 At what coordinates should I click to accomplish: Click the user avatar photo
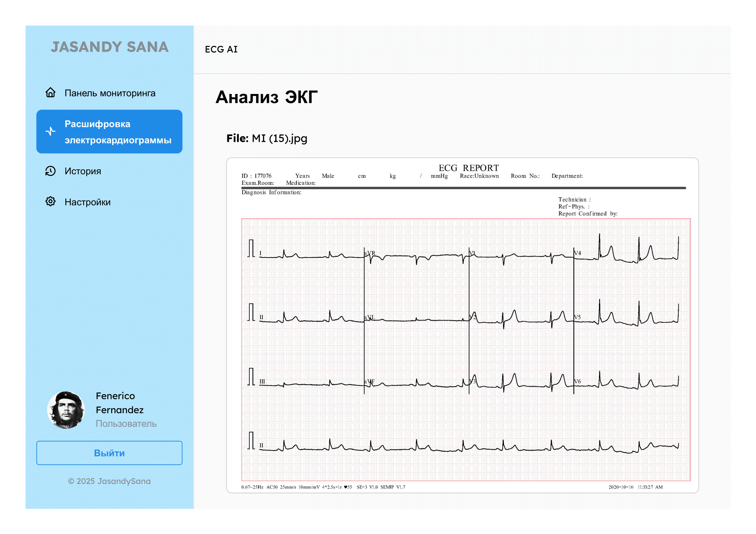click(66, 410)
